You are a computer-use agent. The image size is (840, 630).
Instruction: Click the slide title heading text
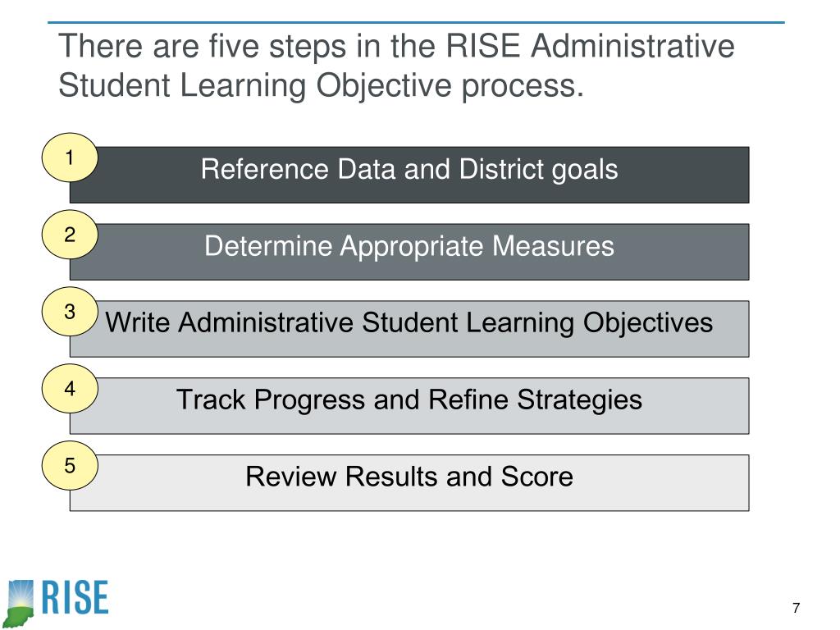coord(396,66)
